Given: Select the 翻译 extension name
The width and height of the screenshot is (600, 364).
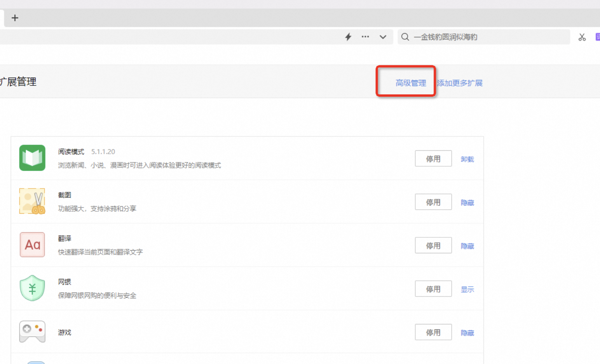Looking at the screenshot, I should [x=65, y=239].
